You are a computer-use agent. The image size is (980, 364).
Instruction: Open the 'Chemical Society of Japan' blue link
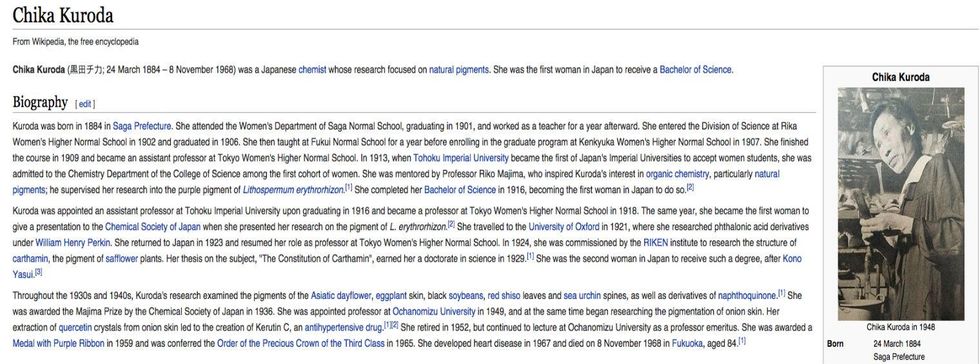[x=153, y=226]
